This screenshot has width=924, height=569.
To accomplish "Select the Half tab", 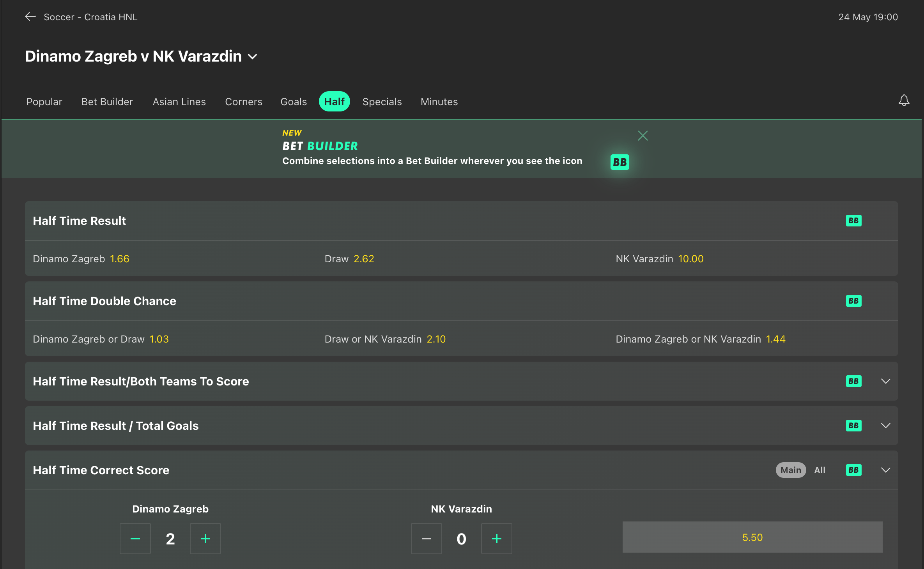I will pyautogui.click(x=335, y=101).
